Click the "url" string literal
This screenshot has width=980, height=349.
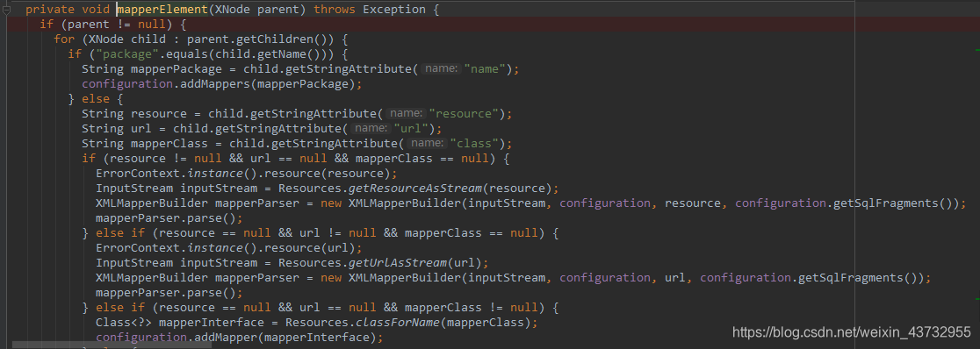[x=411, y=129]
